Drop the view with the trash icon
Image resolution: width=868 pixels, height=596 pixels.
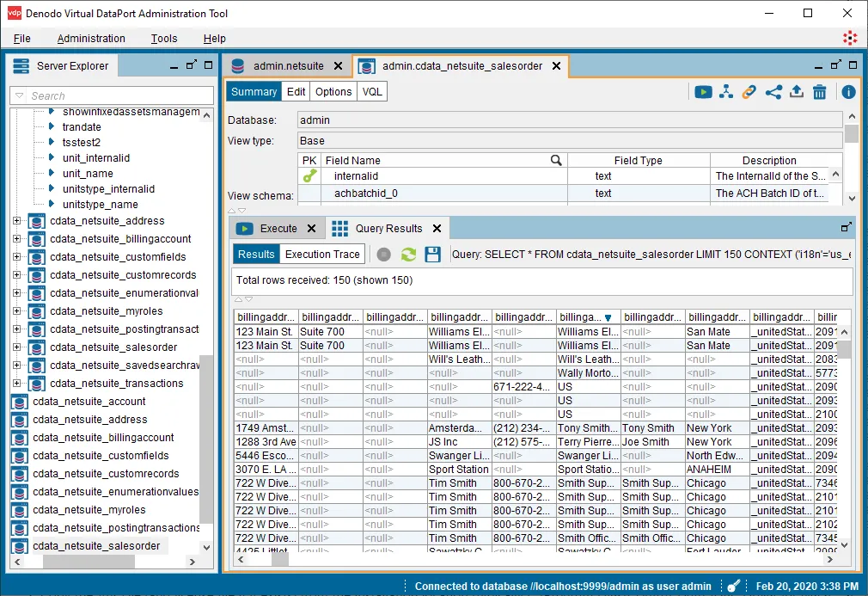click(820, 91)
